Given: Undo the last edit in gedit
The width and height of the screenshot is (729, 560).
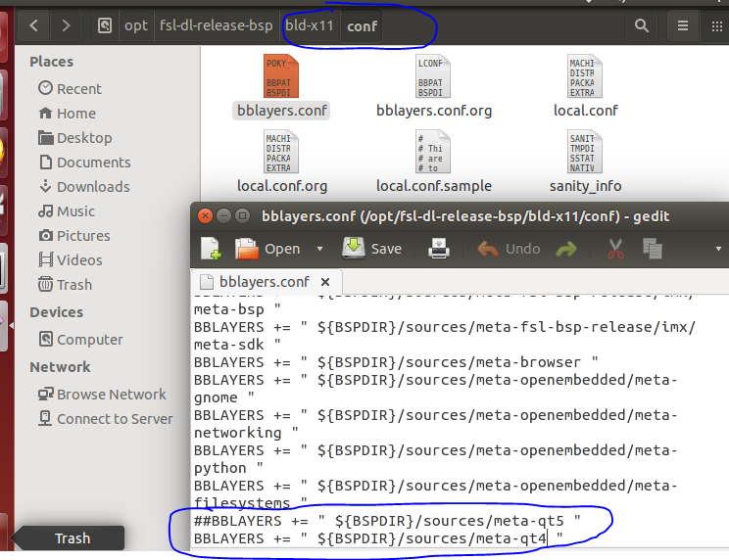Looking at the screenshot, I should pos(509,249).
